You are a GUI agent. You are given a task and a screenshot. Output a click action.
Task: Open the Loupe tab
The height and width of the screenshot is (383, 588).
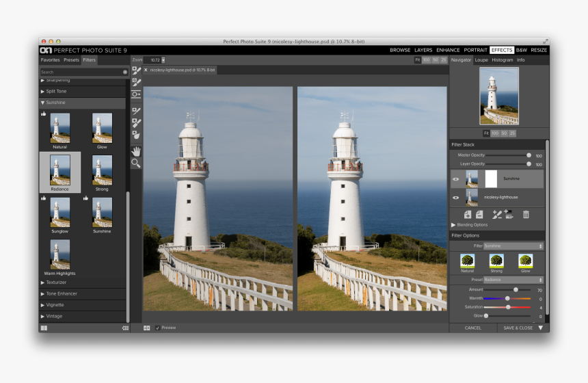481,60
